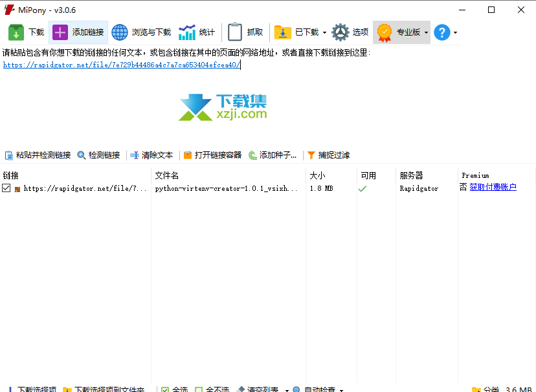Image resolution: width=536 pixels, height=392 pixels.
Task: Click the 否 value in Premium column
Action: 463,187
